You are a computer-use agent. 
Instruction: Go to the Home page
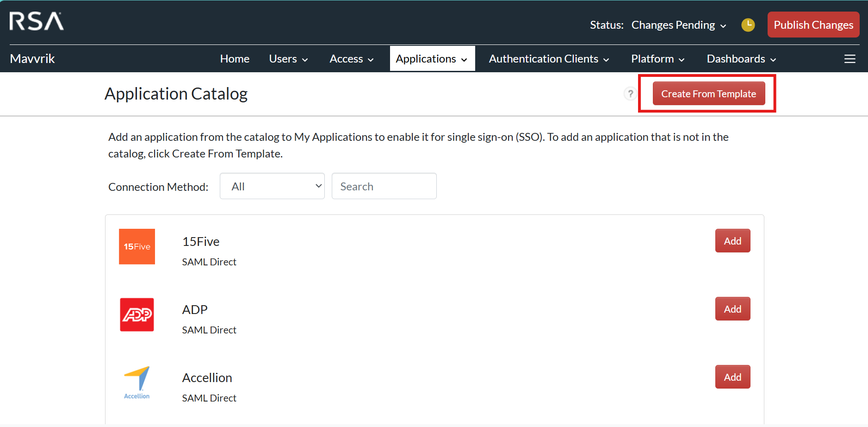(235, 59)
